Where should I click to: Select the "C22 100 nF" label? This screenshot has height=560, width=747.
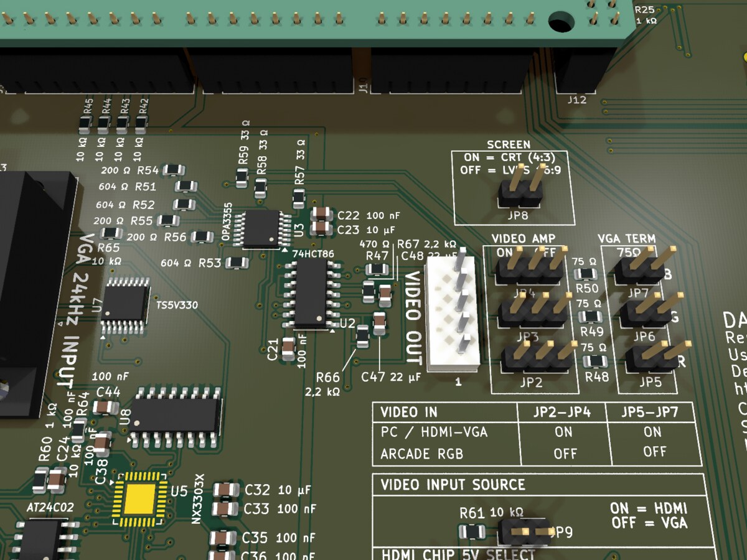[370, 215]
